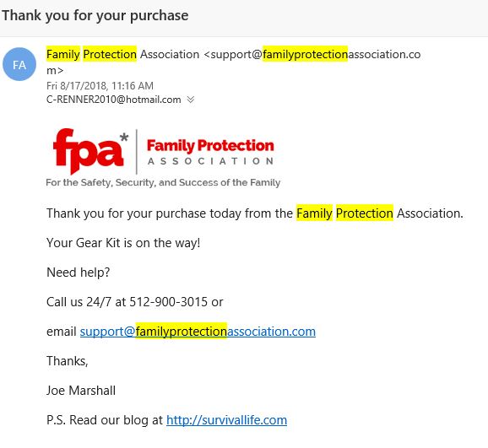Expand recipient details chevron next to hotmail address
Image resolution: width=488 pixels, height=448 pixels.
(x=191, y=100)
